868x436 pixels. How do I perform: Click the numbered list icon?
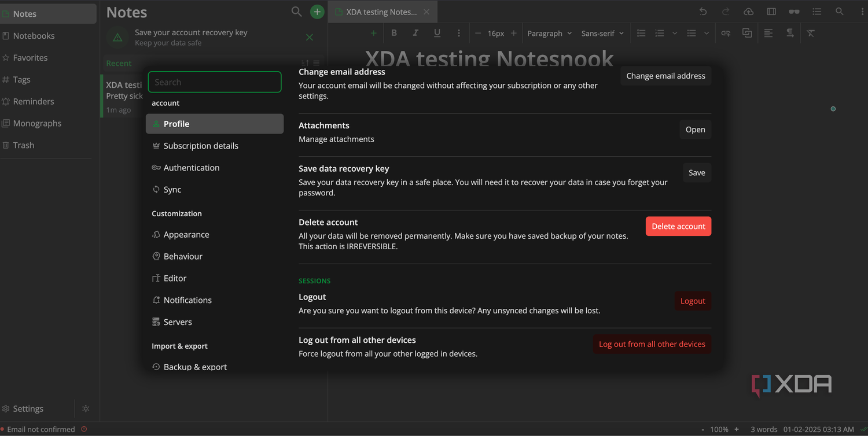[660, 33]
